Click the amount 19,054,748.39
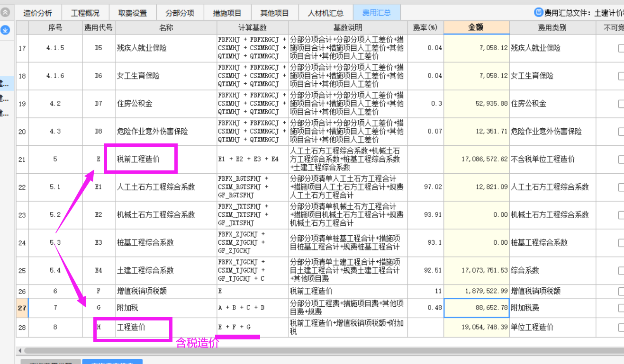This screenshot has width=624, height=364. [x=477, y=327]
